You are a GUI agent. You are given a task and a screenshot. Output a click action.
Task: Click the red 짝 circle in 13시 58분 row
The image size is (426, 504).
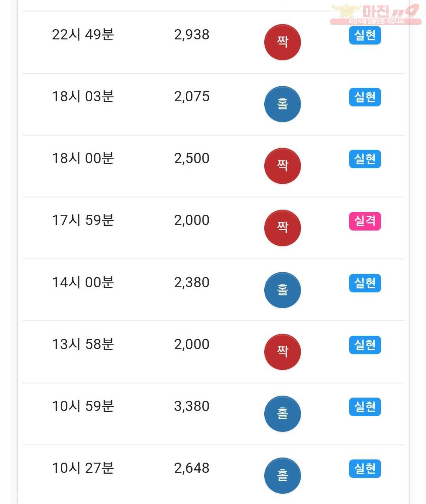(282, 352)
